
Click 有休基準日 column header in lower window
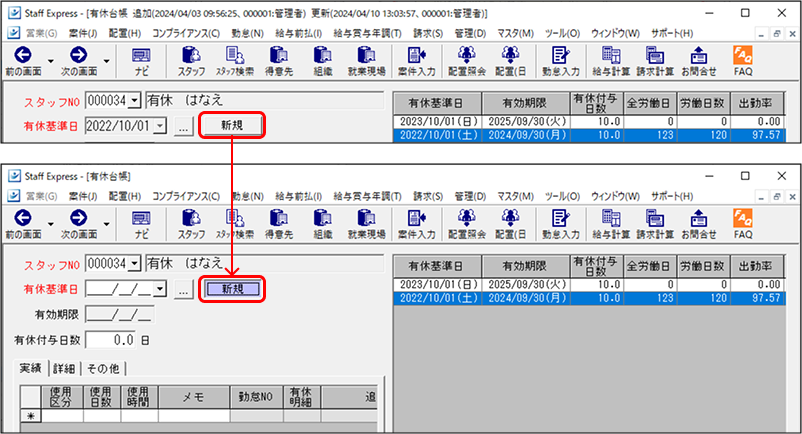[436, 266]
